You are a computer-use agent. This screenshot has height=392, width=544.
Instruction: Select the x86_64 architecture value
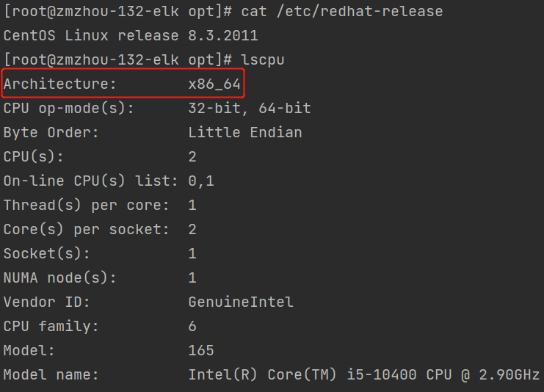point(214,84)
